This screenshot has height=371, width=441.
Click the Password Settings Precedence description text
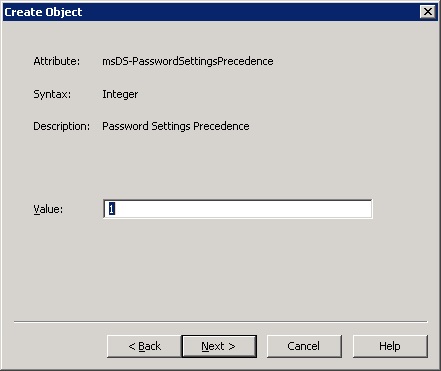(x=176, y=126)
